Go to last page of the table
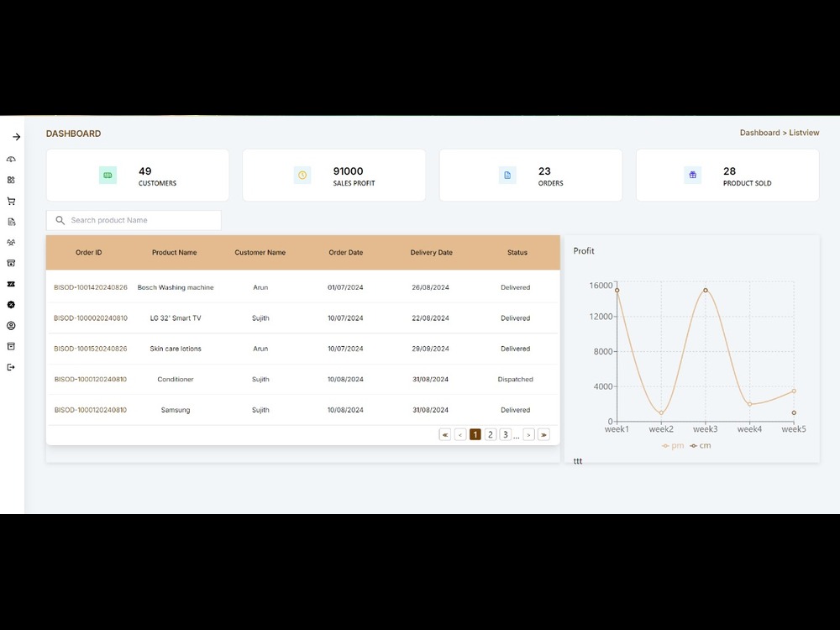The image size is (840, 630). click(543, 434)
